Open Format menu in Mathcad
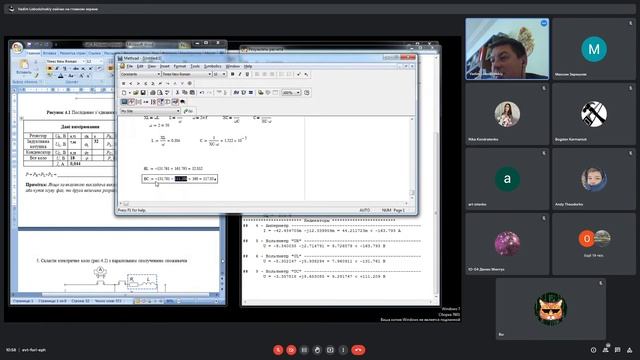 coord(180,66)
